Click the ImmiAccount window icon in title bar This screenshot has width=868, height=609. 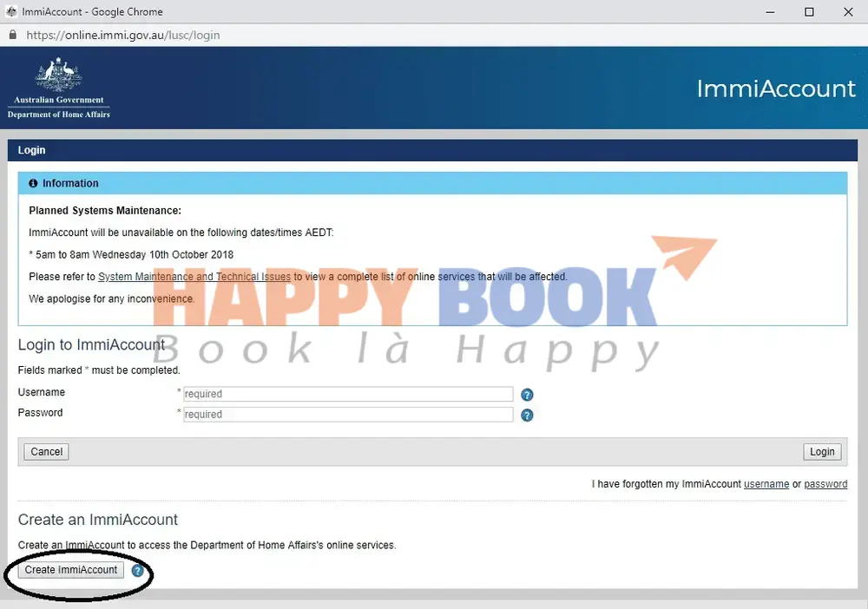11,12
